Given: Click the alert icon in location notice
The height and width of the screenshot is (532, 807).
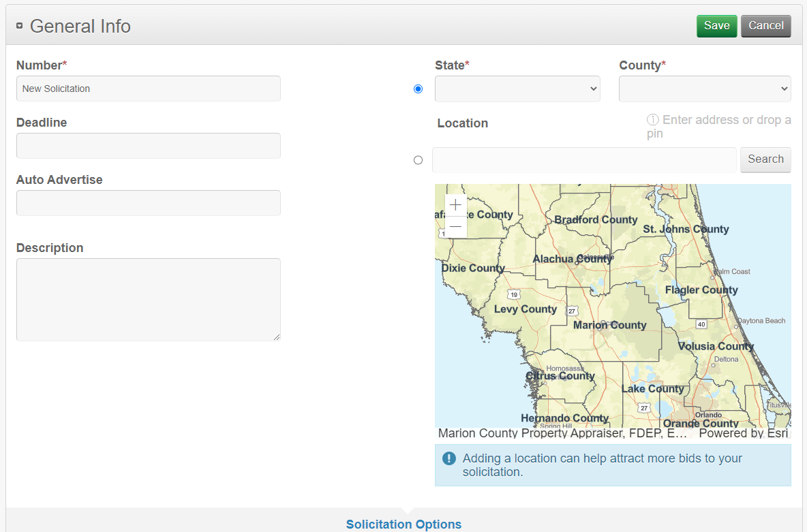Looking at the screenshot, I should coord(448,458).
